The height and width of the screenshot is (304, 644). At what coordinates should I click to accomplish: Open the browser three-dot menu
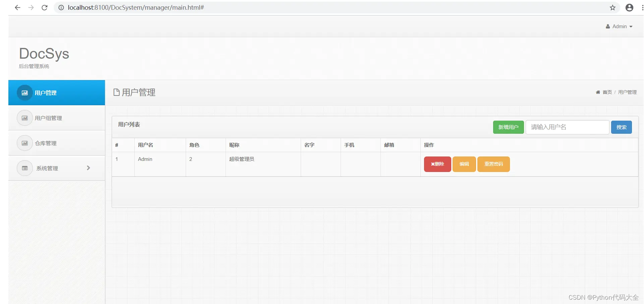642,7
